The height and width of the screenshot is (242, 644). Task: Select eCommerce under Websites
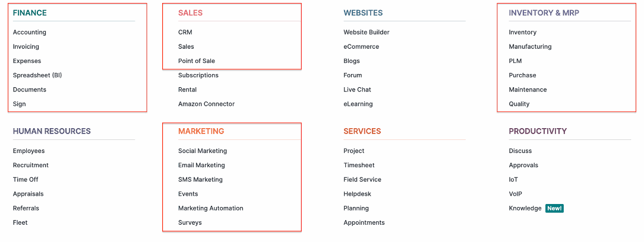point(361,47)
